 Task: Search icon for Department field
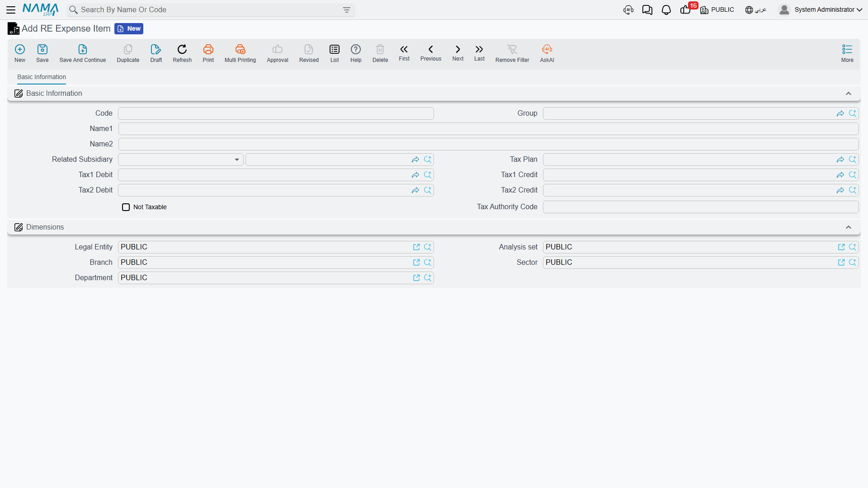point(428,278)
